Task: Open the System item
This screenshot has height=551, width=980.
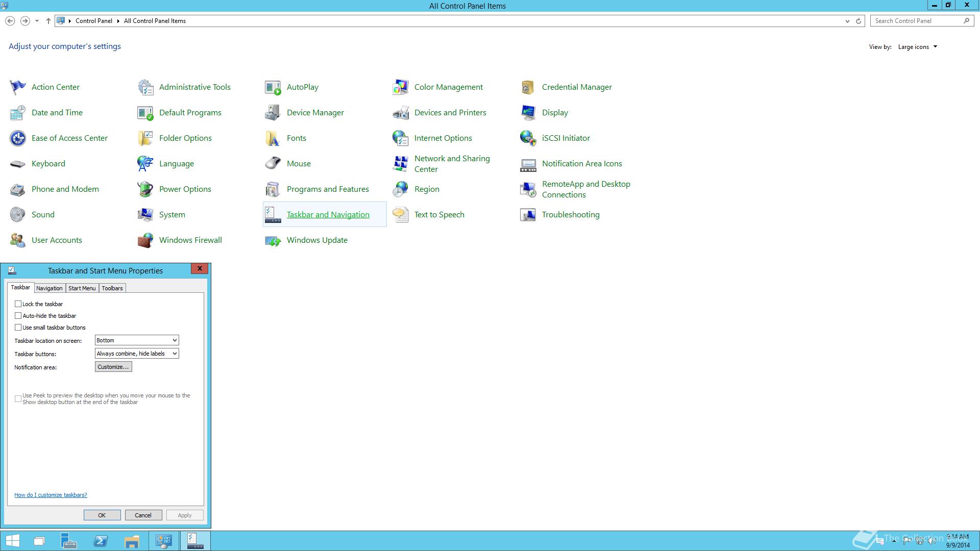Action: pos(172,215)
